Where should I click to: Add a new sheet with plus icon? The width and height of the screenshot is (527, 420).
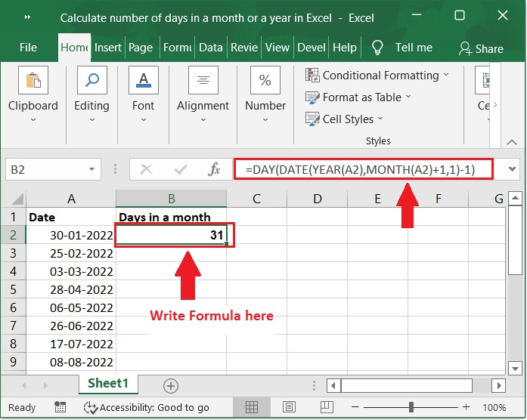tap(171, 386)
